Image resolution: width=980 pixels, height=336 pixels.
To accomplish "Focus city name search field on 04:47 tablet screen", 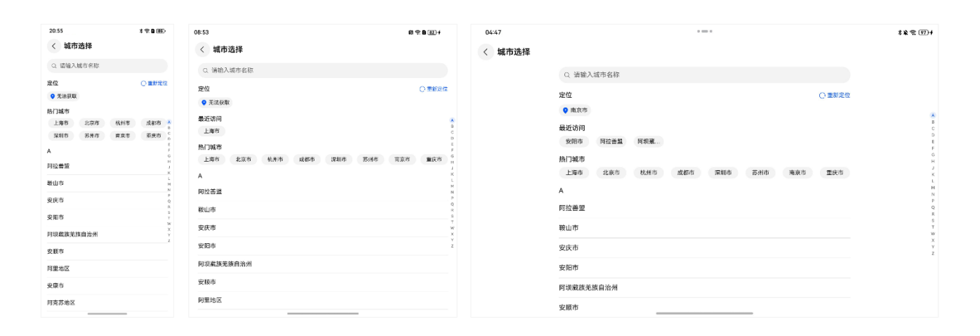I will coord(704,75).
